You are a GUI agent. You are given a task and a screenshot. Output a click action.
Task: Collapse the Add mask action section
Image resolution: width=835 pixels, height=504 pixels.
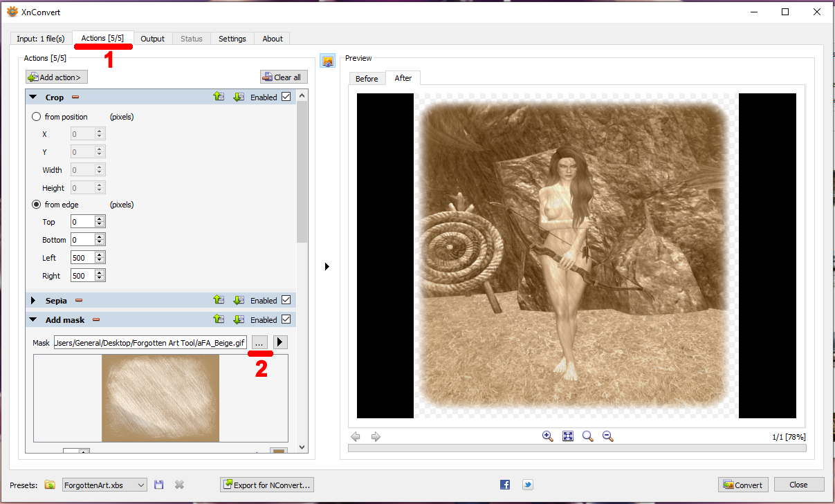(33, 320)
